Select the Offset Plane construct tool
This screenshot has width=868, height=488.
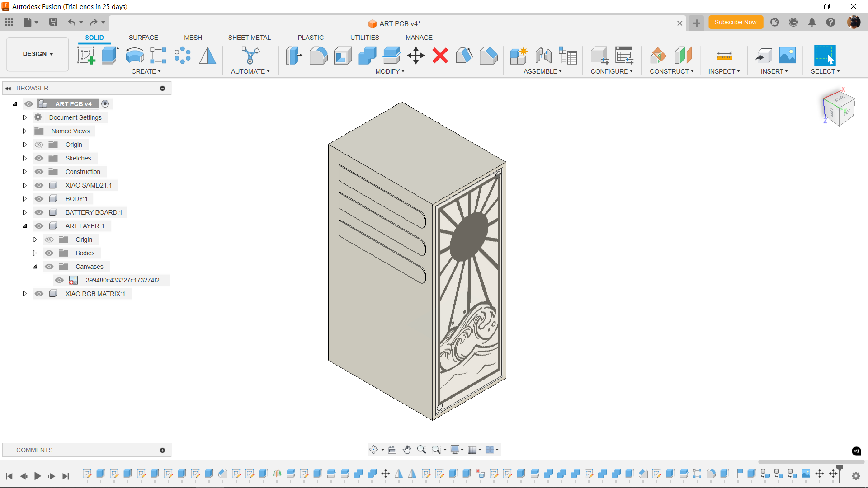tap(658, 56)
